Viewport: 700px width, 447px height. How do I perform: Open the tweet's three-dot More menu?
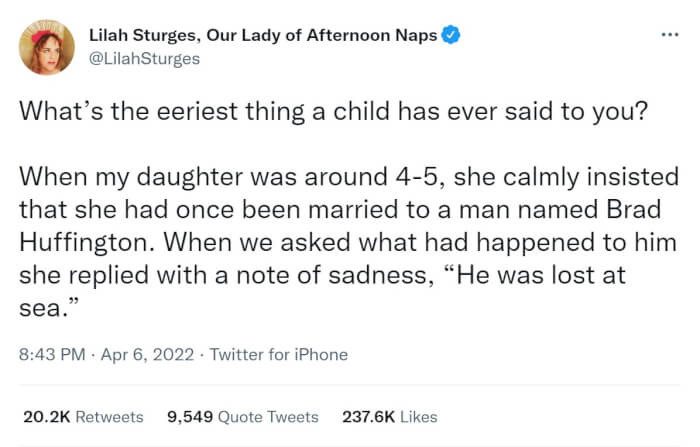point(668,35)
